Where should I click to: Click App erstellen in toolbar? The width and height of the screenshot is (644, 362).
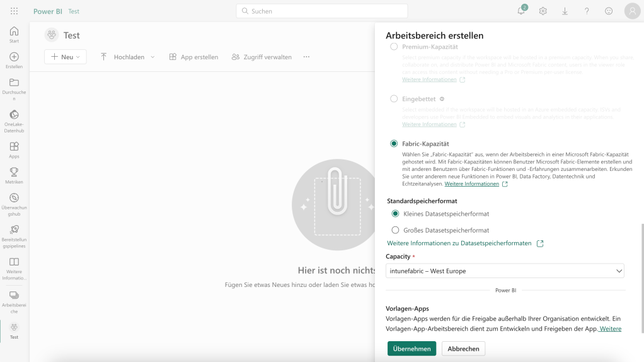click(x=193, y=57)
